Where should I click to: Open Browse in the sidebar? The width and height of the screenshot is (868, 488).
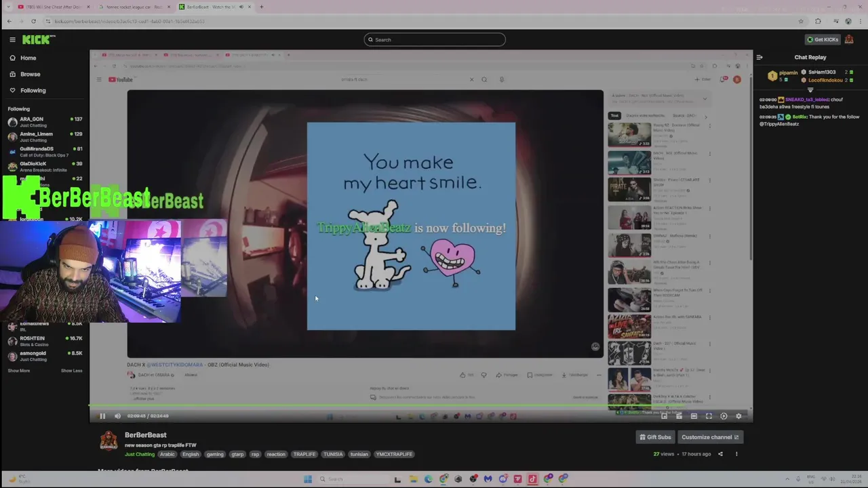pyautogui.click(x=31, y=74)
